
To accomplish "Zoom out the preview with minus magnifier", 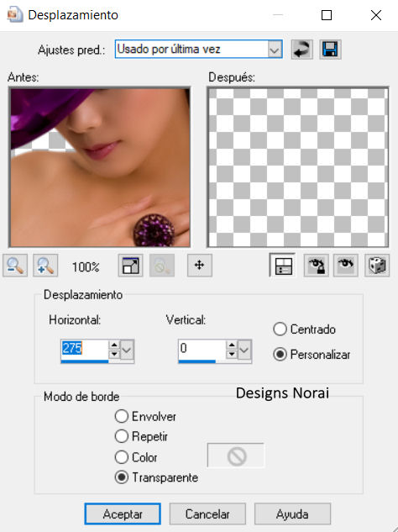I will (x=15, y=266).
